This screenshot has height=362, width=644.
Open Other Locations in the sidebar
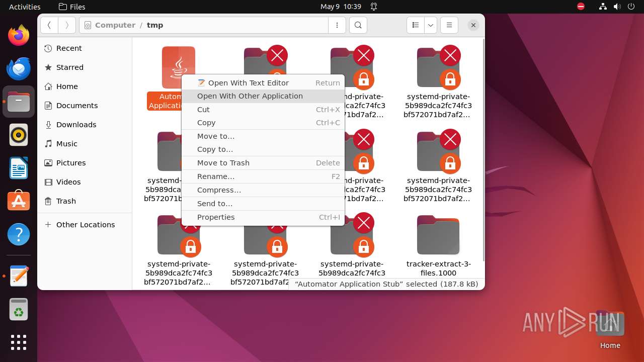[85, 225]
